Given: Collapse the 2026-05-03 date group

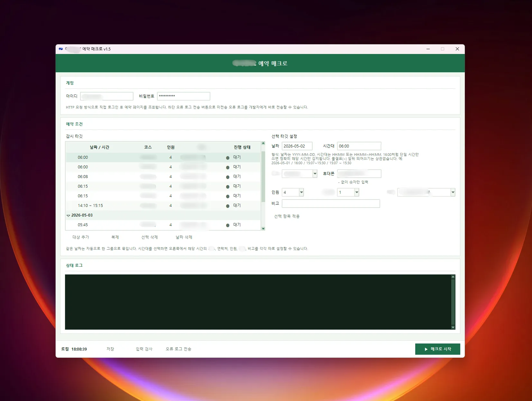Looking at the screenshot, I should [68, 215].
